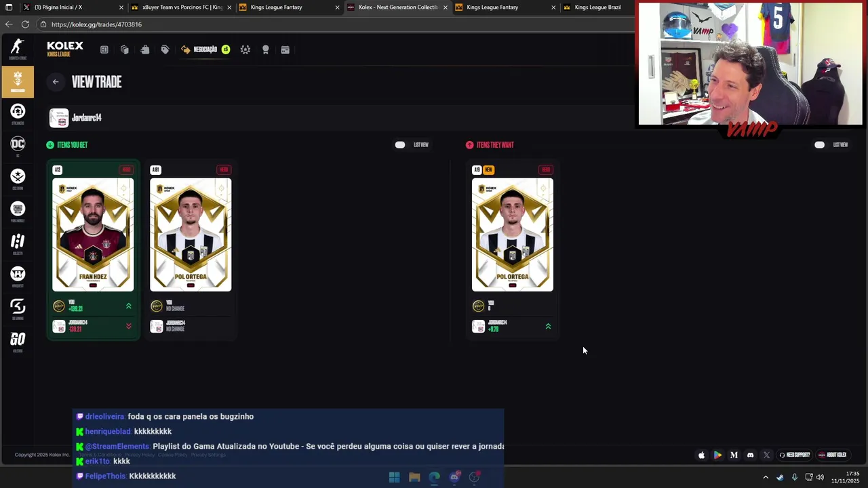This screenshot has height=488, width=868.
Task: Click the Apple App Store footer icon
Action: click(x=701, y=455)
